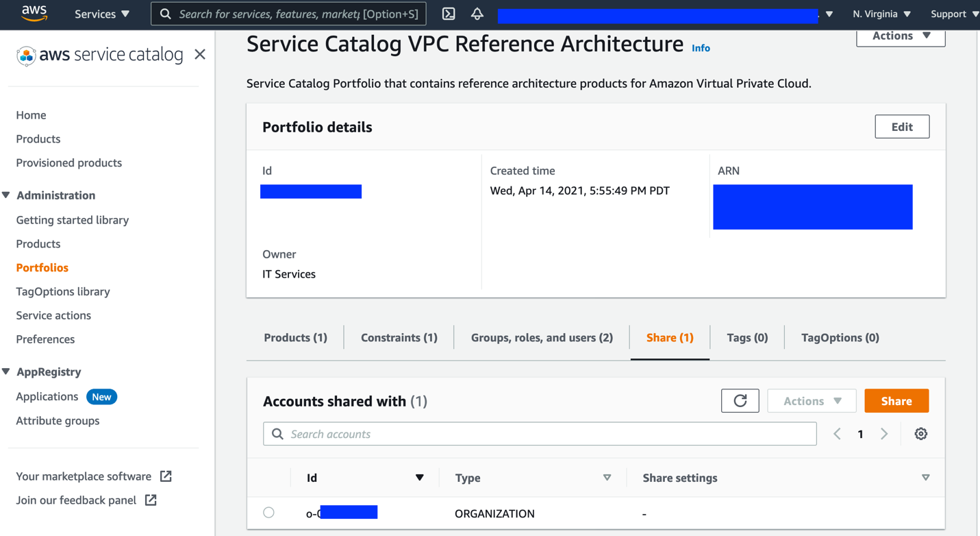Click the Share button

click(896, 400)
